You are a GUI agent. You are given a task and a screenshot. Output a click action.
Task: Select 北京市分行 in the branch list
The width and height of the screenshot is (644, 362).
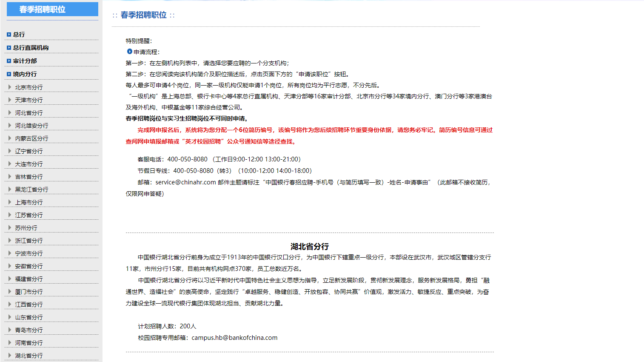click(29, 87)
